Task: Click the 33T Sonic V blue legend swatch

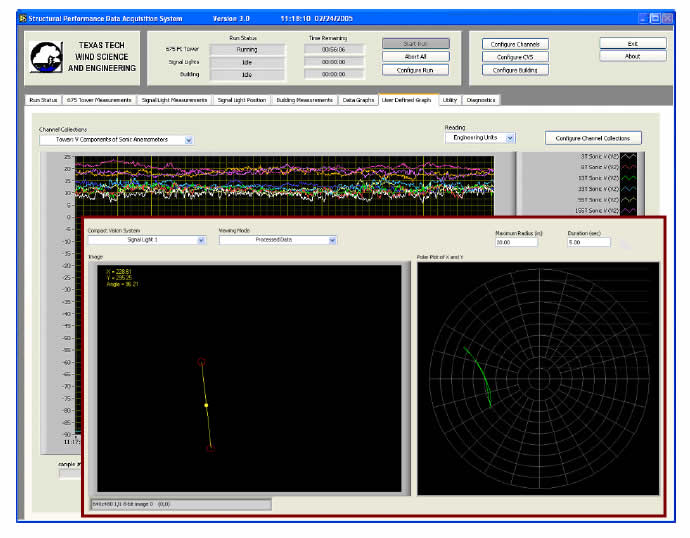Action: pyautogui.click(x=628, y=189)
